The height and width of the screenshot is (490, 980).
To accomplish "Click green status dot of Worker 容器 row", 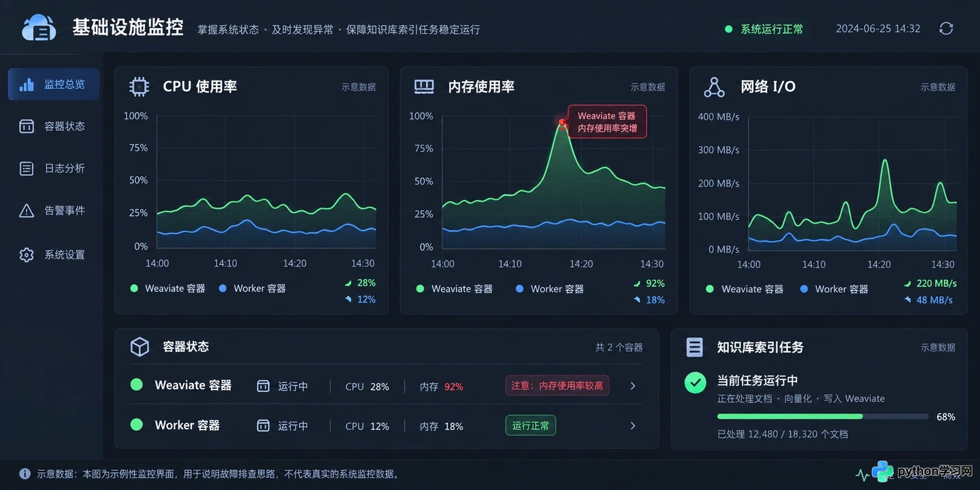I will point(137,425).
